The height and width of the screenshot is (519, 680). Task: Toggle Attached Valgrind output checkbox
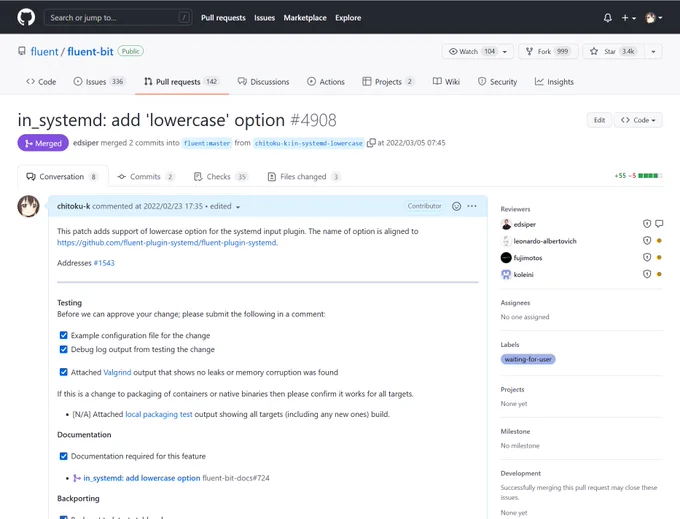click(64, 372)
